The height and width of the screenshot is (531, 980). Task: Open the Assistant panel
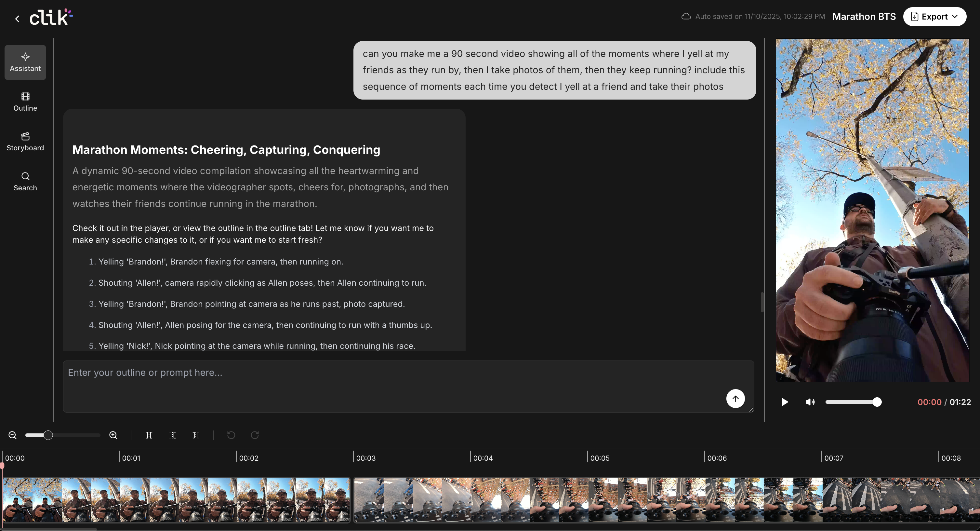[25, 62]
